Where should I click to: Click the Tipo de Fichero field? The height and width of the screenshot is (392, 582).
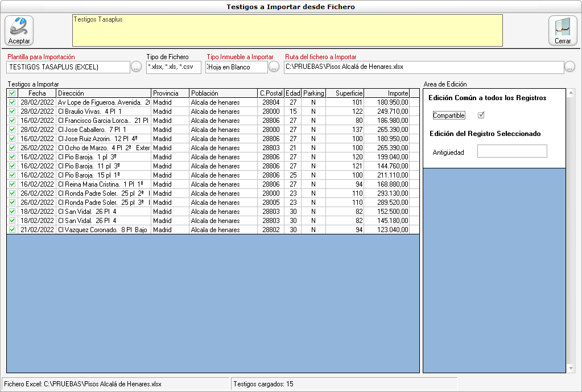[x=173, y=67]
